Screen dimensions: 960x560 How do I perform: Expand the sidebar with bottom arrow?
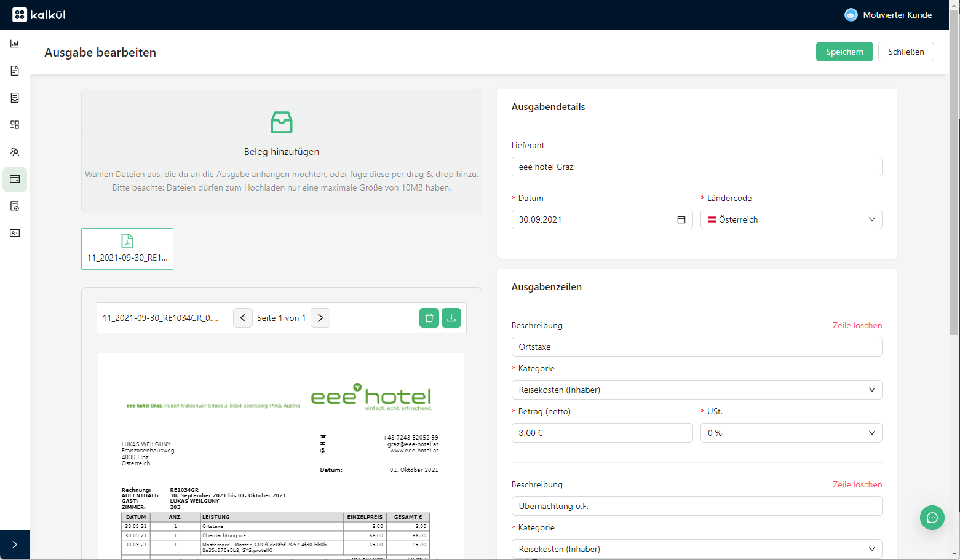(x=15, y=545)
